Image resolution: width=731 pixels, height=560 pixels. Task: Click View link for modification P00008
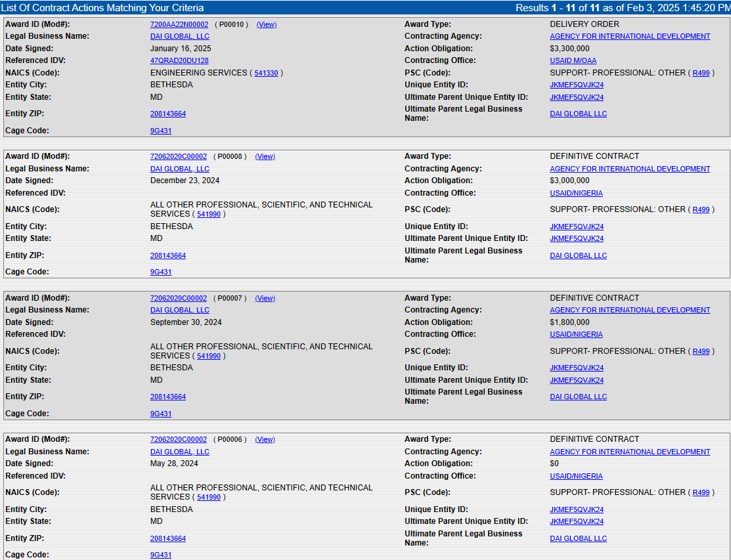coord(265,156)
